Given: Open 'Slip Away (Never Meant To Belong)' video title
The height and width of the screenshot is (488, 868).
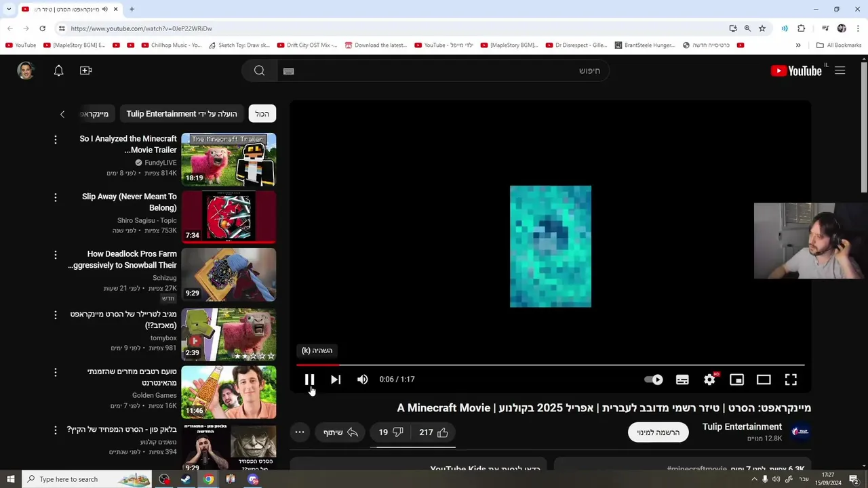Looking at the screenshot, I should coord(129,202).
